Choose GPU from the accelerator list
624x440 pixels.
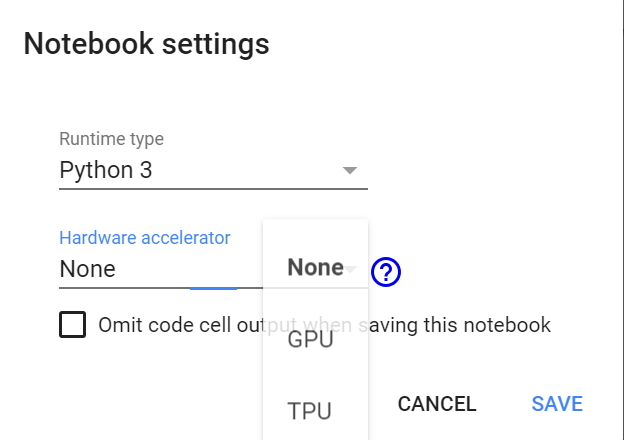pos(310,339)
